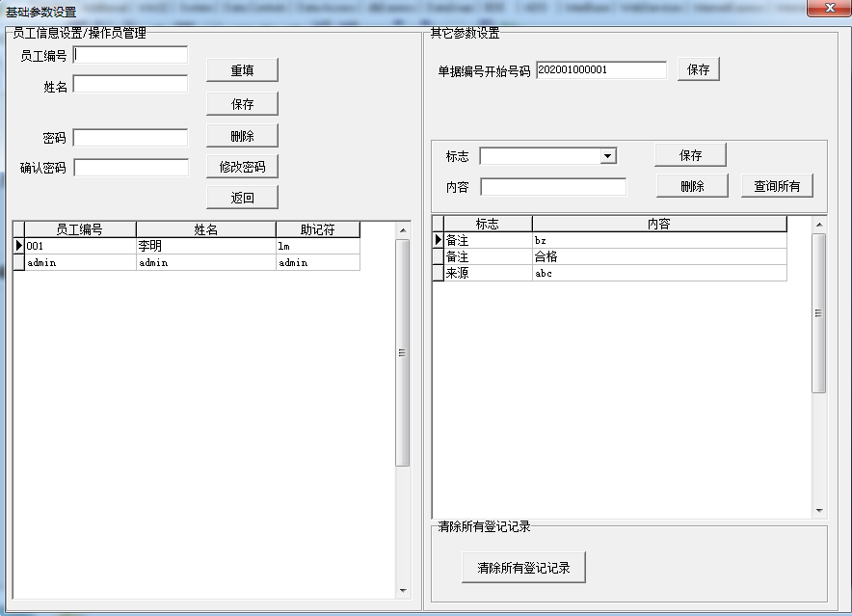Click the 返回 button
The image size is (852, 616).
242,198
